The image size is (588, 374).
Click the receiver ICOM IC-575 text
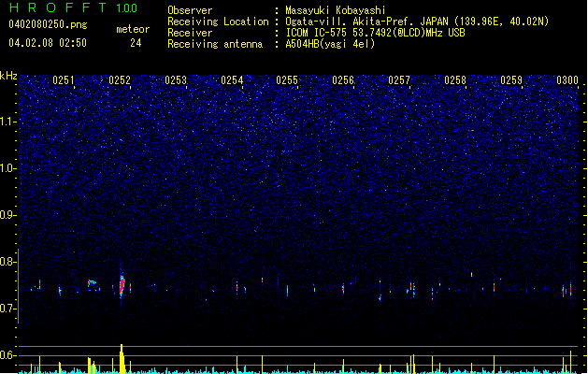[x=375, y=33]
